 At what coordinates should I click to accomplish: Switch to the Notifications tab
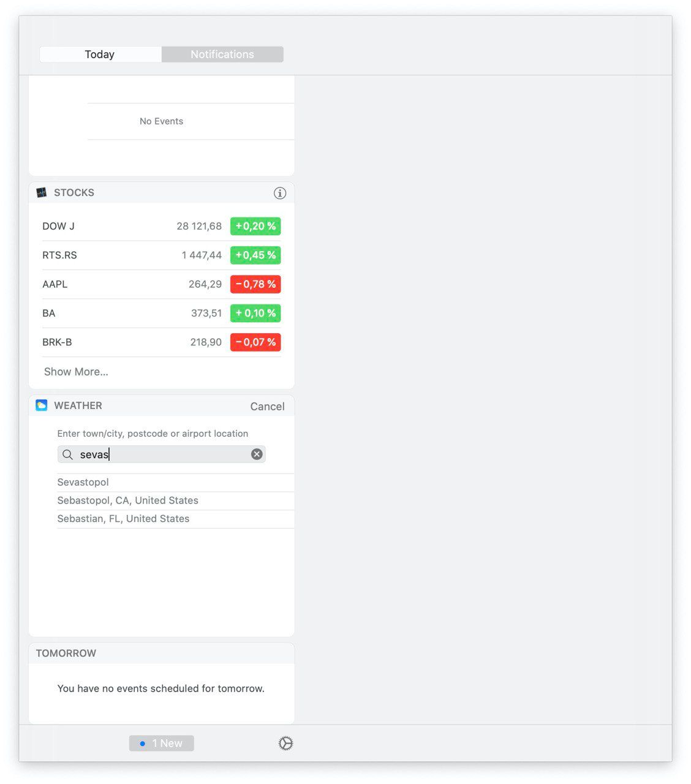[222, 55]
